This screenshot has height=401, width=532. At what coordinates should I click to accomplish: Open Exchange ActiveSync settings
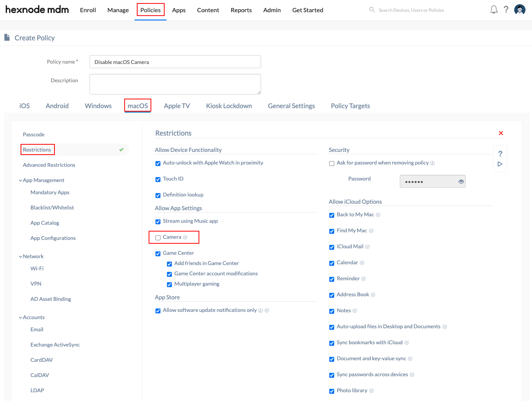(x=55, y=345)
